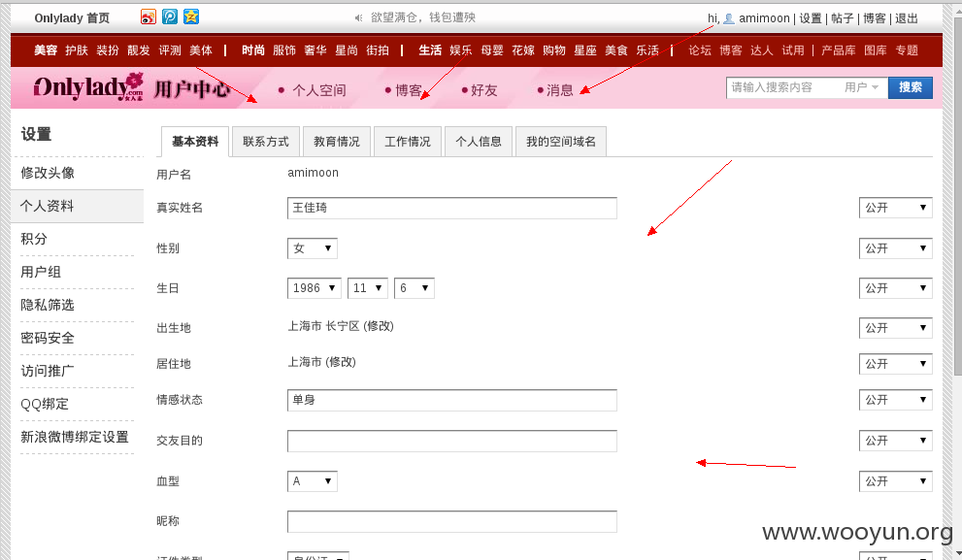Viewport: 962px width, 560px height.
Task: Click 修改 link for 居住地
Action: click(341, 363)
